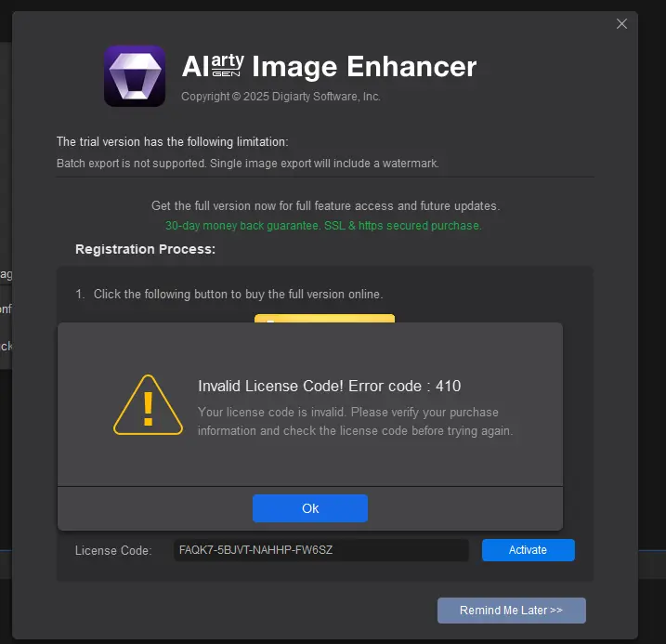Close the registration dialog with the X

(x=621, y=24)
